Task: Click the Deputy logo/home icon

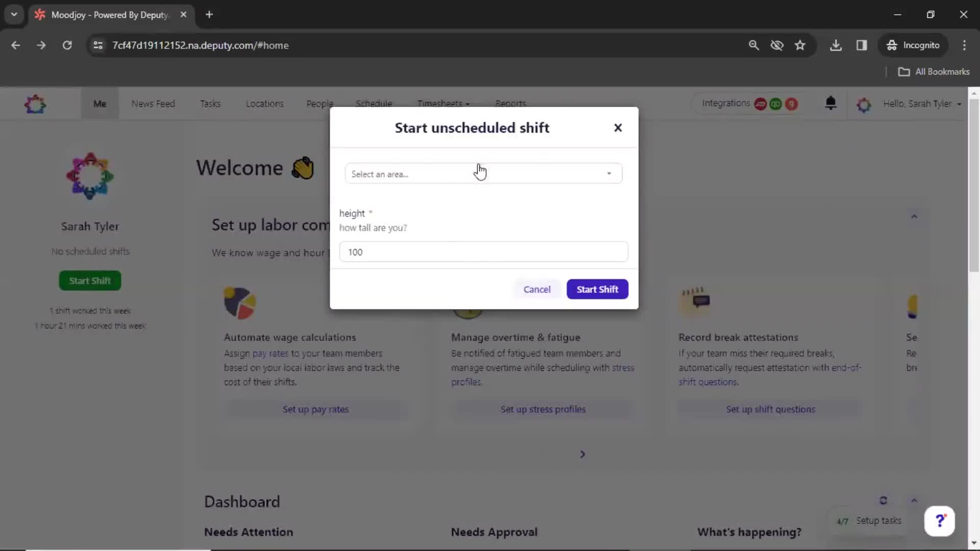Action: [x=35, y=104]
